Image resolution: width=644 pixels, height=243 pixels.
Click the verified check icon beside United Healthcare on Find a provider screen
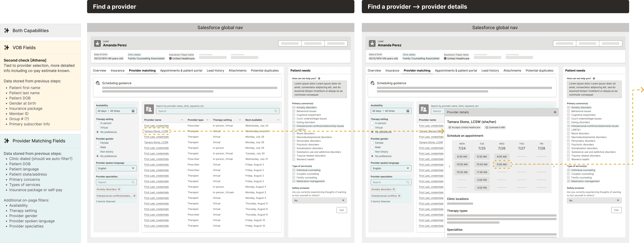170,59
